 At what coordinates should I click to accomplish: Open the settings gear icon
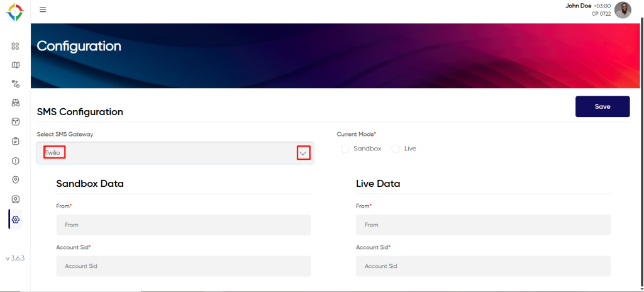16,219
